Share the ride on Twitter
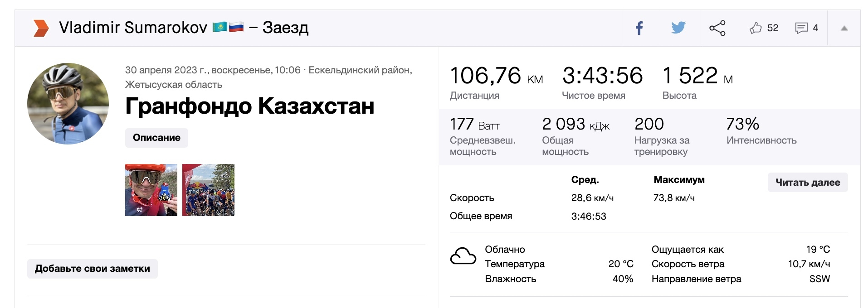868x308 pixels. click(x=678, y=28)
